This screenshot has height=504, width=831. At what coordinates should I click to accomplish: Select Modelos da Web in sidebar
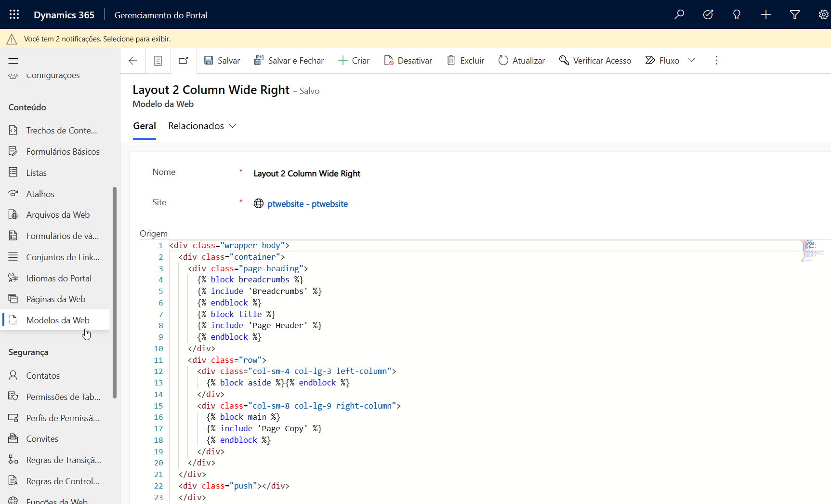pyautogui.click(x=55, y=320)
